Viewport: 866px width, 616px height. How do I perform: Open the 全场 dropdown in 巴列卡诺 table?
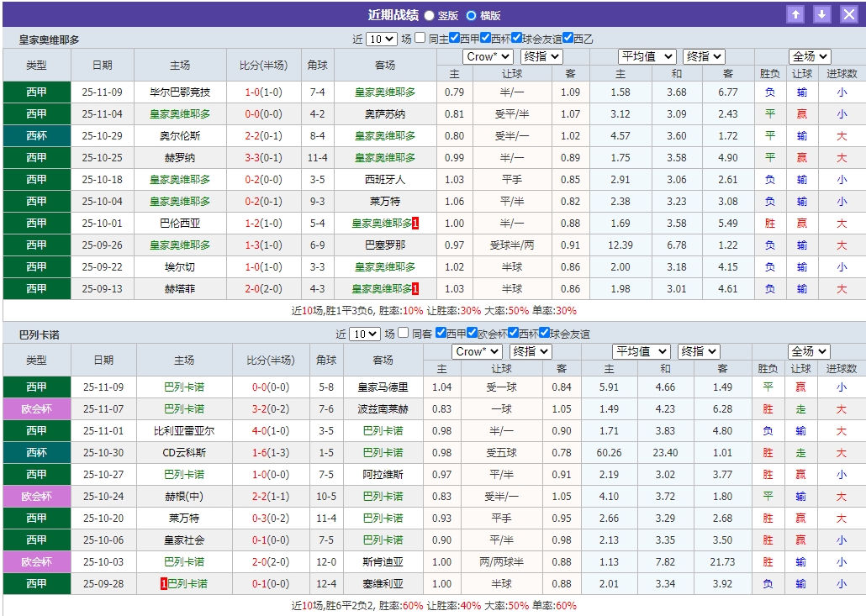808,351
